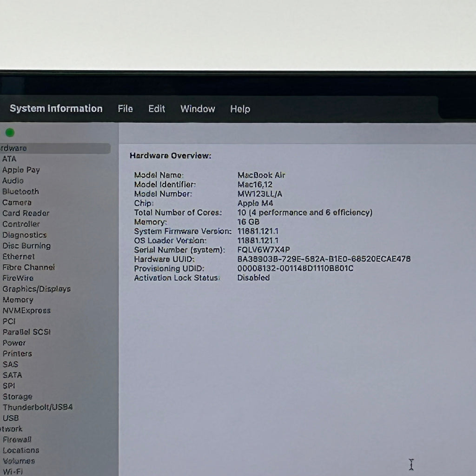The height and width of the screenshot is (476, 476).
Task: Click the Memory value 16 GB
Action: [248, 222]
